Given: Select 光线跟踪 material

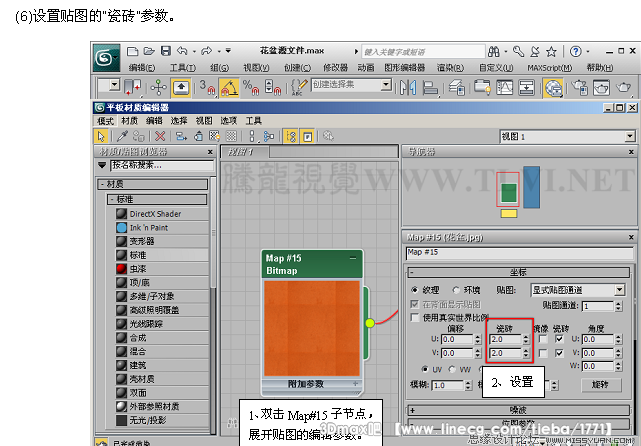Looking at the screenshot, I should pos(162,324).
